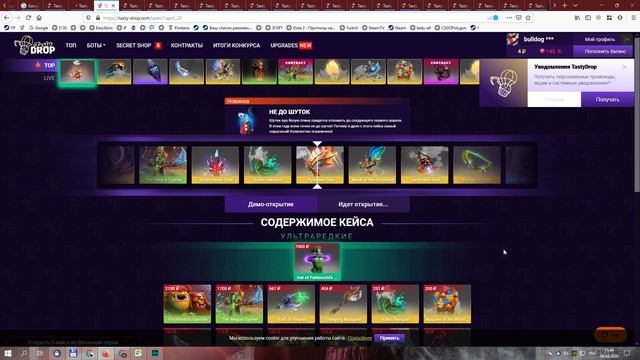Select the 404 ₽ Creeping item card
640x360 pixels.
pyautogui.click(x=343, y=304)
